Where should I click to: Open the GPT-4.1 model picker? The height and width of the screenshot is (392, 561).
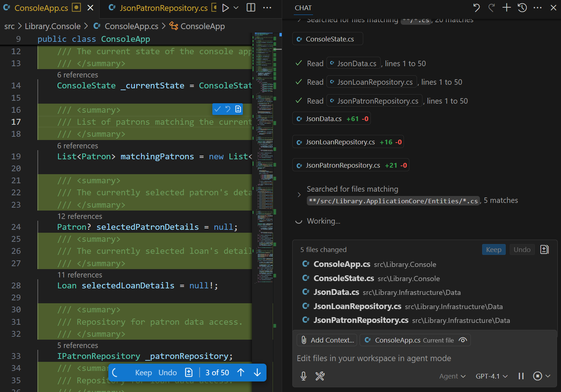491,376
